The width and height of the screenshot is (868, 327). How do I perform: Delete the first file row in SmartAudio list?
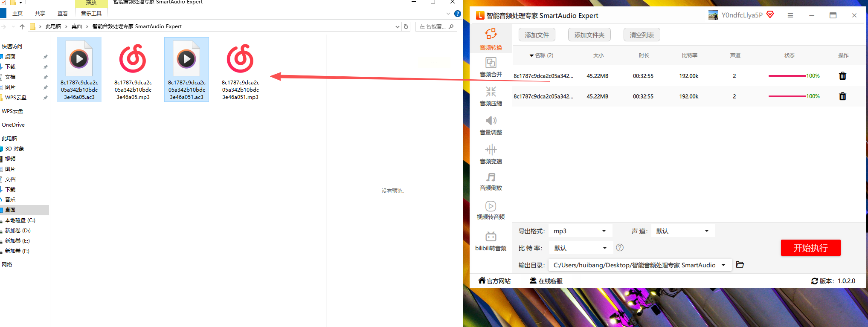coord(842,76)
